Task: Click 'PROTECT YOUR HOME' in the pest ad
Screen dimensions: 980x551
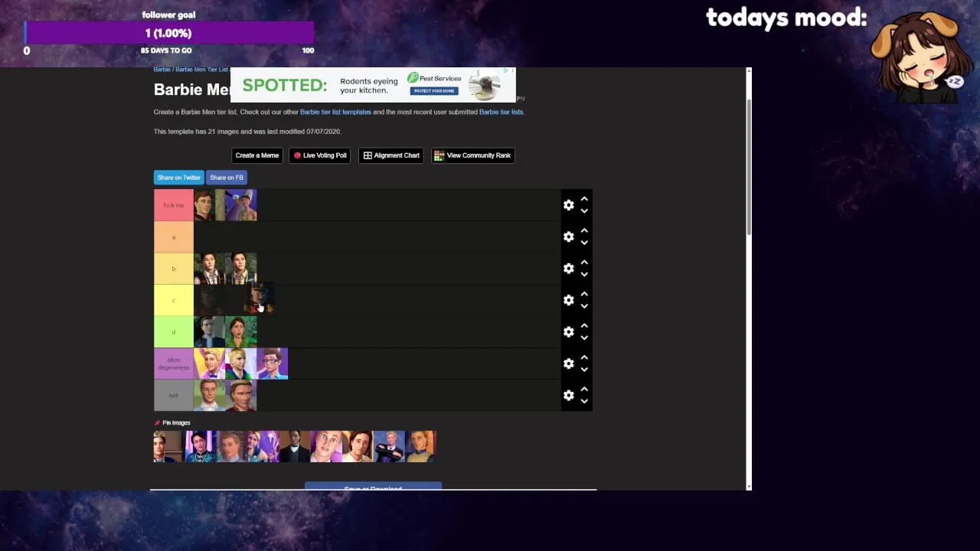Action: point(434,91)
